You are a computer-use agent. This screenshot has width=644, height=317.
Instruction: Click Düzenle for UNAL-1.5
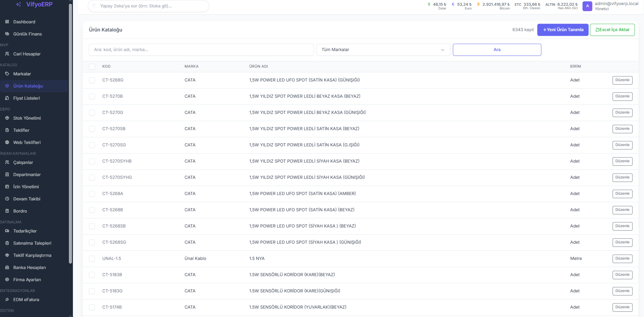[x=622, y=259]
